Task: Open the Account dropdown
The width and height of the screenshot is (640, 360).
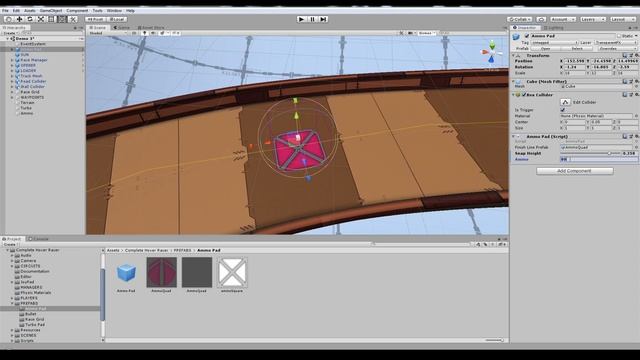Action: coord(563,19)
